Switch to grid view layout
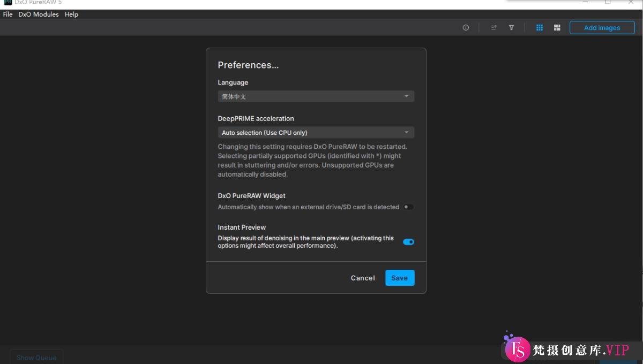The width and height of the screenshot is (643, 364). pyautogui.click(x=540, y=28)
